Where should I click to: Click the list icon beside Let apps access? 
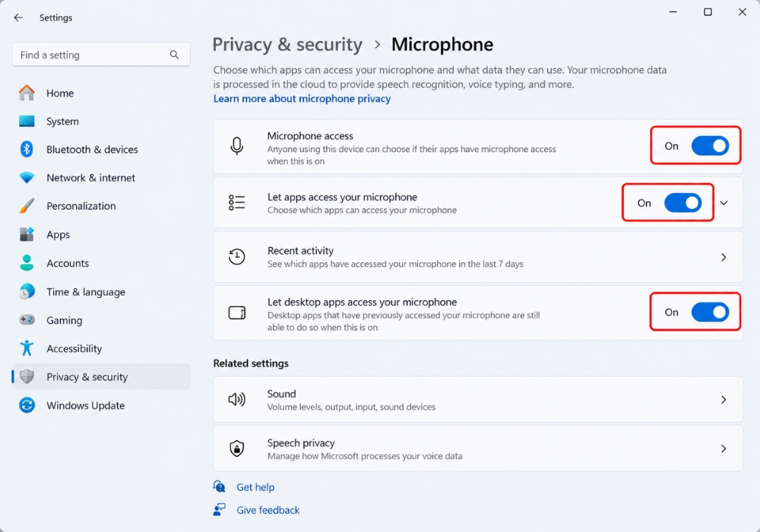pos(236,202)
